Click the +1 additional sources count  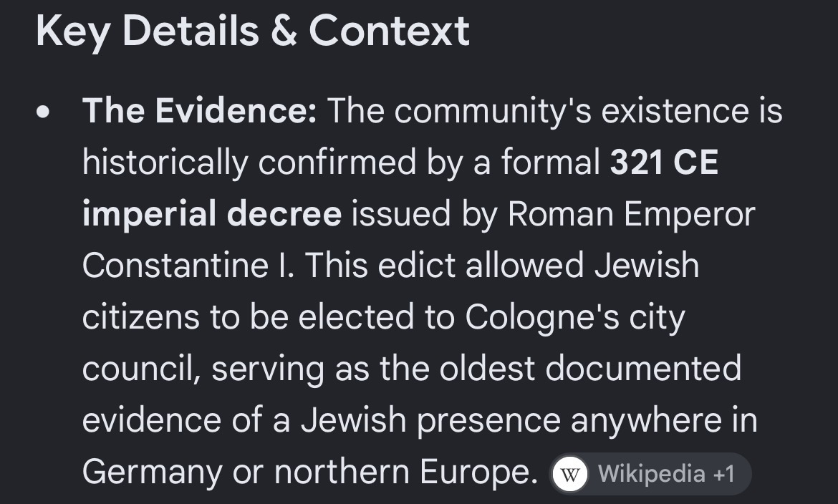pyautogui.click(x=723, y=474)
